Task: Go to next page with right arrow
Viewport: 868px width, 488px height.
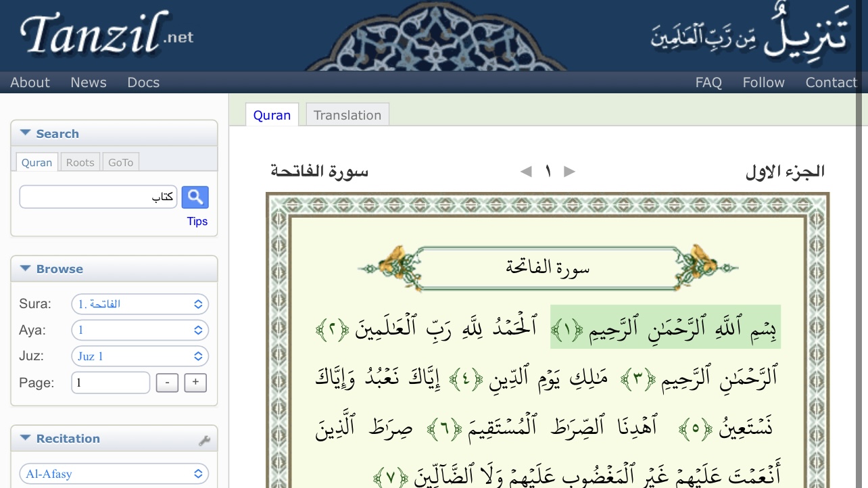Action: click(569, 171)
